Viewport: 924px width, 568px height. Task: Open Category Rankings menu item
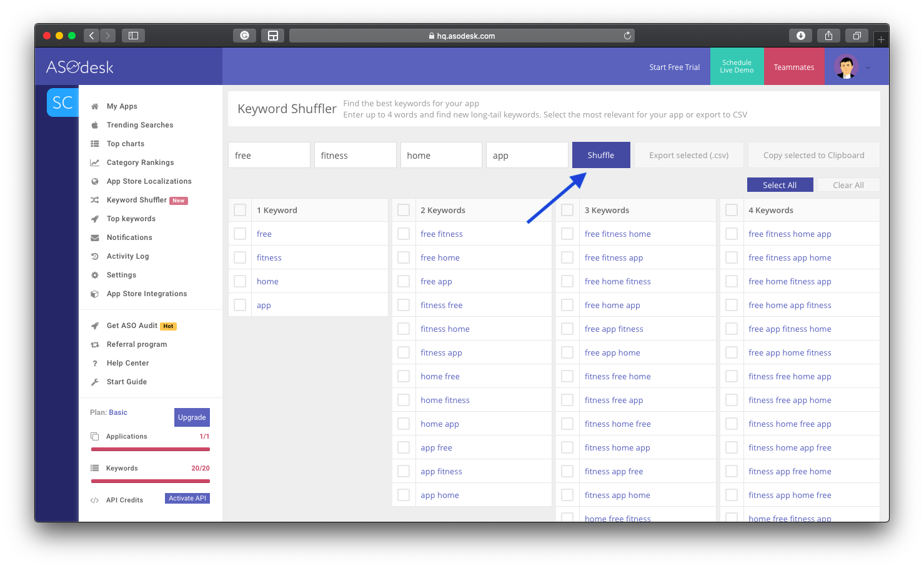coord(141,162)
